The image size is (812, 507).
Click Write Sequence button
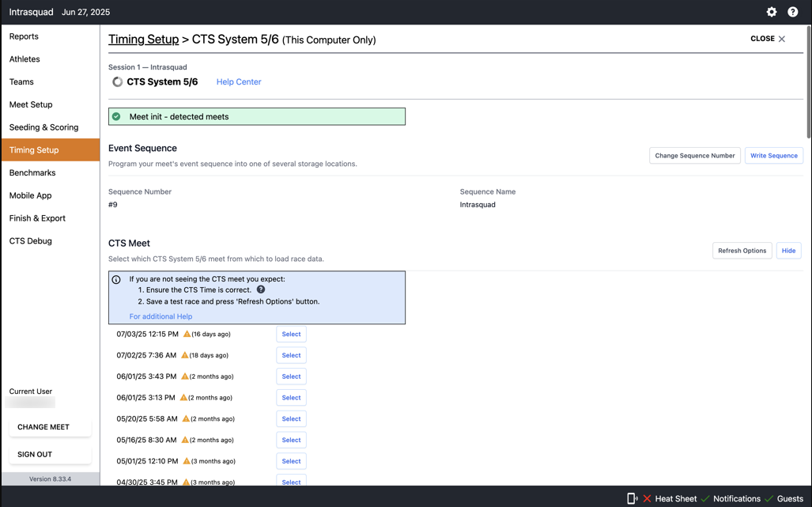(x=773, y=156)
